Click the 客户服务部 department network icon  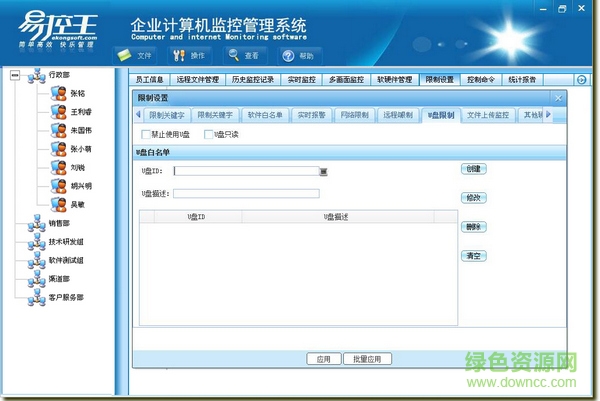coord(37,297)
